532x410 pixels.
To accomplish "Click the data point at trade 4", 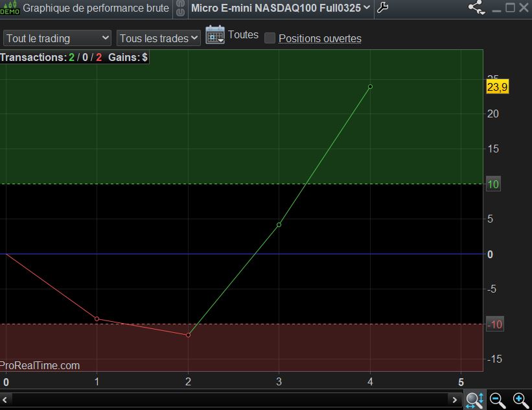I will [370, 87].
